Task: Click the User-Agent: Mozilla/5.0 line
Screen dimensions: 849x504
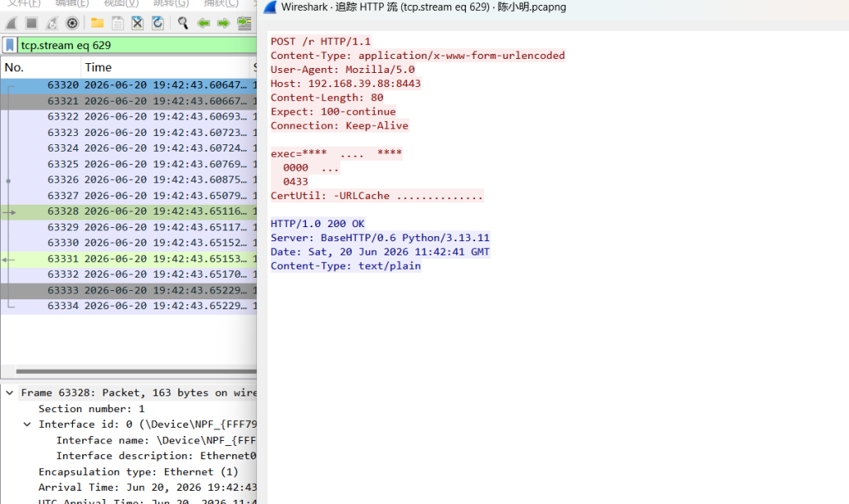Action: [x=342, y=70]
